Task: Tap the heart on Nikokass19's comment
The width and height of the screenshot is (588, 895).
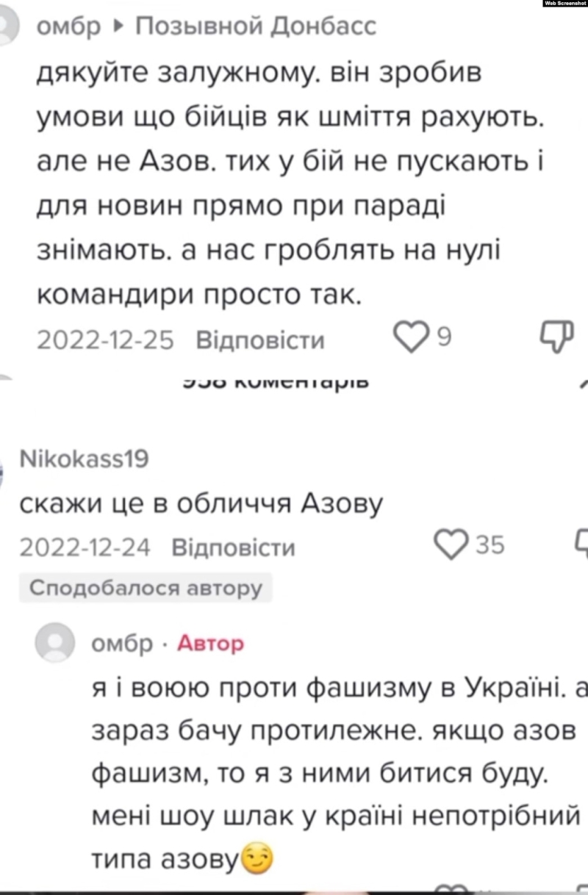Action: (450, 544)
